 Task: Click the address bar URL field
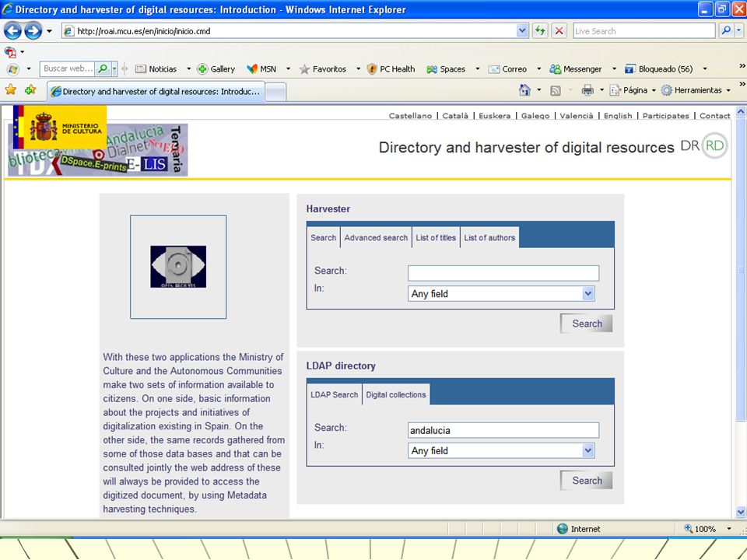[289, 31]
